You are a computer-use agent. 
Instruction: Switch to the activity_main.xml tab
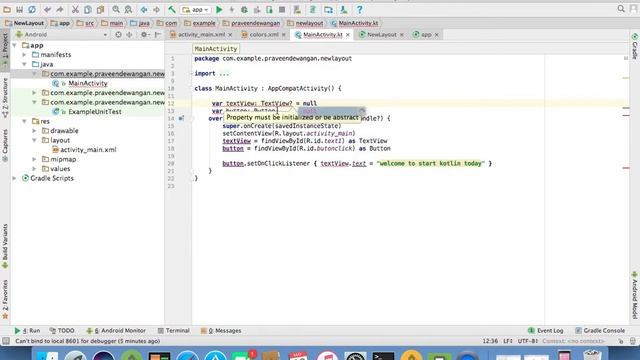click(x=201, y=35)
